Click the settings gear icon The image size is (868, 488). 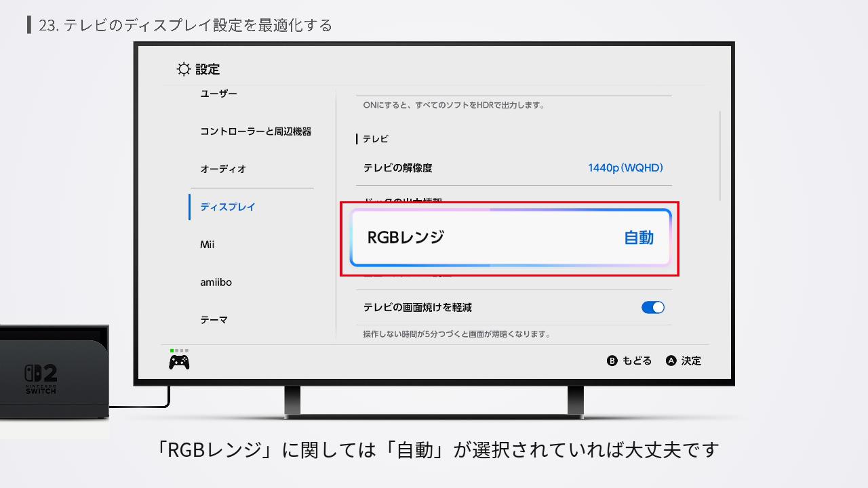click(x=182, y=68)
